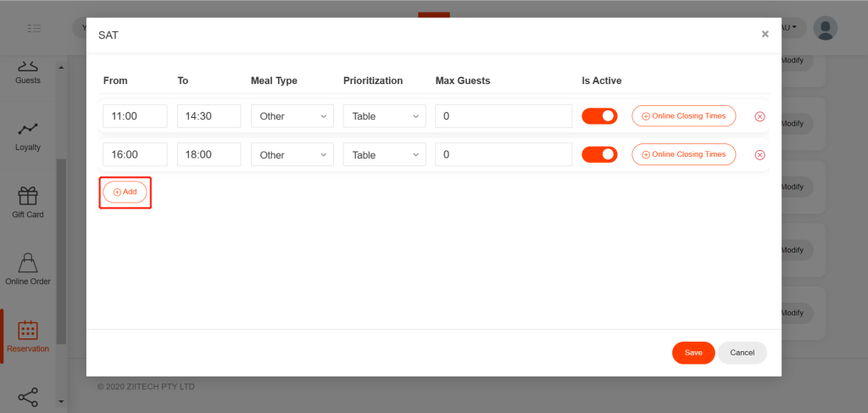Disable Is Active for 11:00 slot
Screen dimensions: 868x413
(599, 116)
